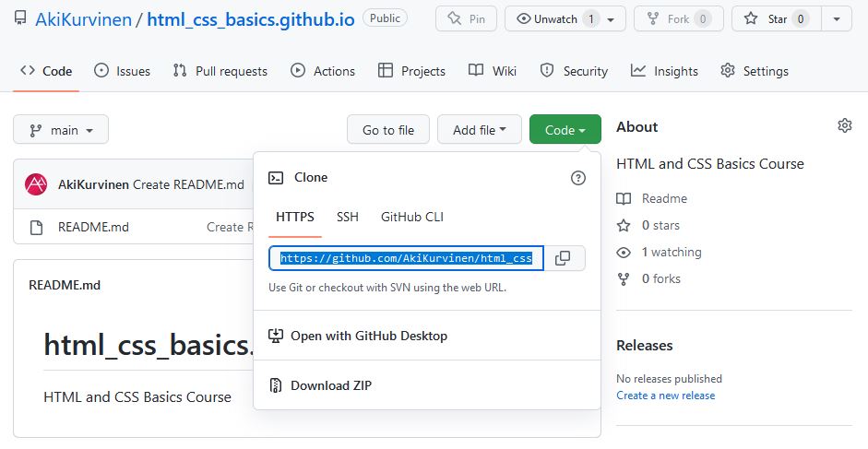The height and width of the screenshot is (449, 868).
Task: Click the fork icon beside 0 forks
Action: click(624, 279)
